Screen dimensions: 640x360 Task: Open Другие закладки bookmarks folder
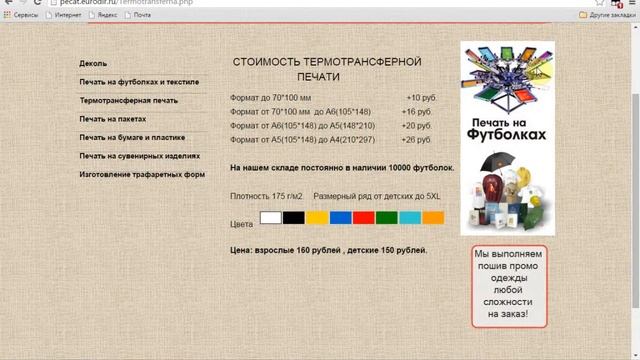607,15
